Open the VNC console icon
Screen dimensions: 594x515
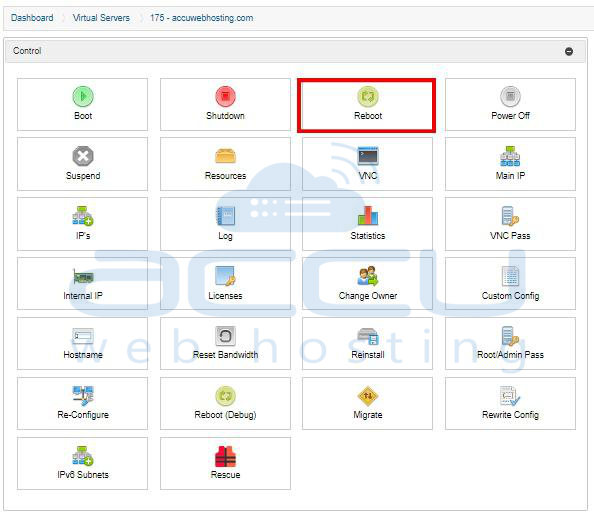point(368,156)
